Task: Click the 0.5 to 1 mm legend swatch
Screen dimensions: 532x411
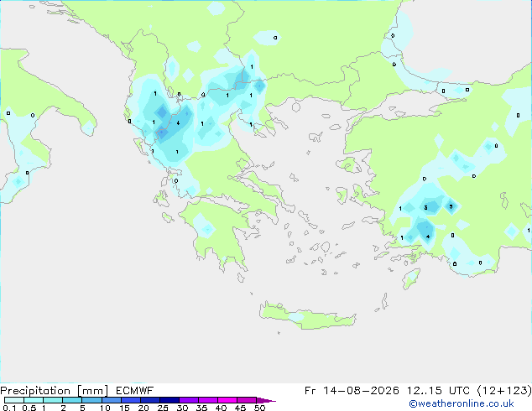Action: click(34, 400)
